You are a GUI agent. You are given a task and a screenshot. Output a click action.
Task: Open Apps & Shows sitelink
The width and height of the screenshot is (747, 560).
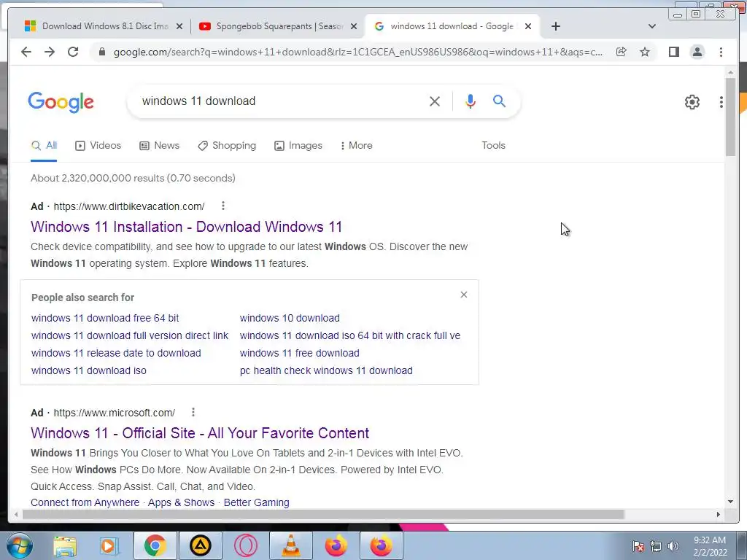[181, 502]
